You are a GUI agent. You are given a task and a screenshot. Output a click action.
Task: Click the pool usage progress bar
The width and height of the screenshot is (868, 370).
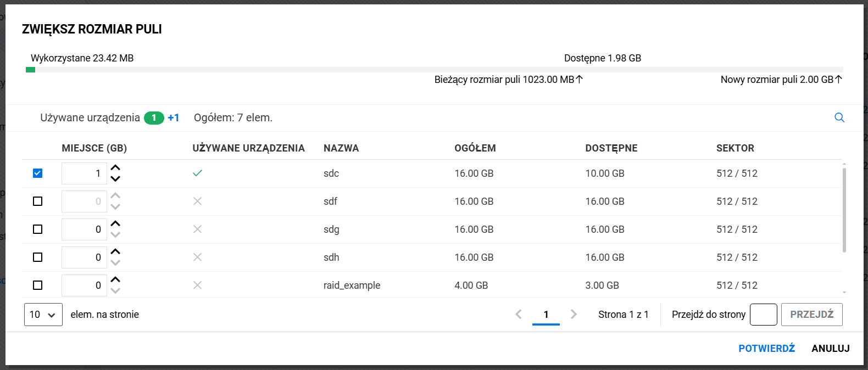(x=434, y=70)
